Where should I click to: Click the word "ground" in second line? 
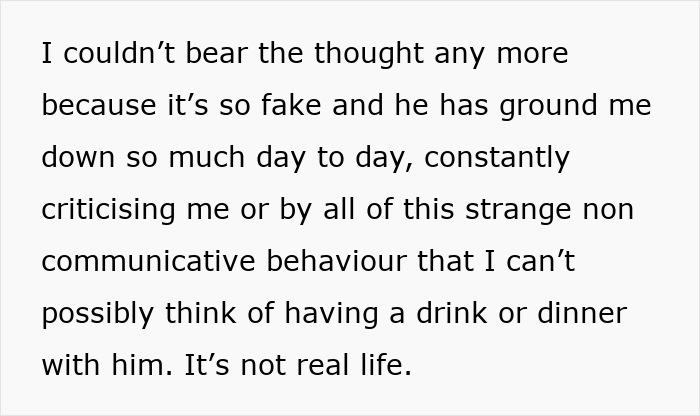548,107
